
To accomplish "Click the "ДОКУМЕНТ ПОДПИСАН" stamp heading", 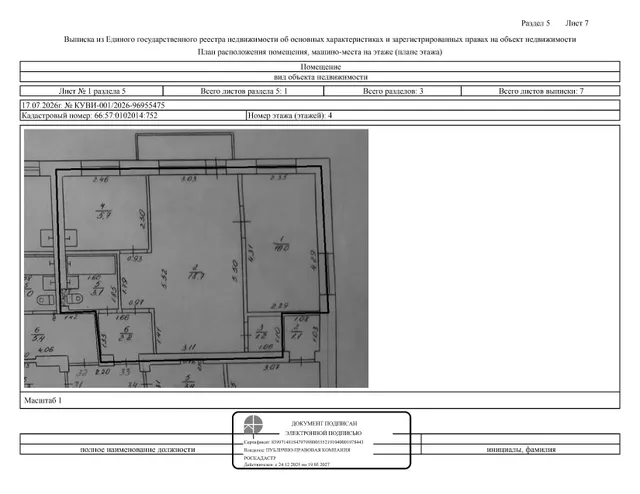I will tap(324, 424).
